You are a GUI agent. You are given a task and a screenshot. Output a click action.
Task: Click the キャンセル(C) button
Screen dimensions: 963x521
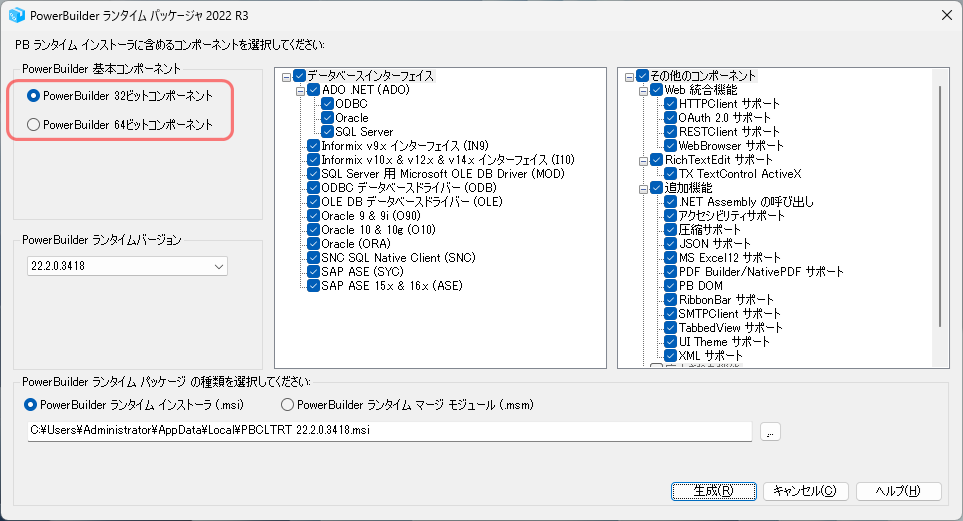[x=806, y=491]
